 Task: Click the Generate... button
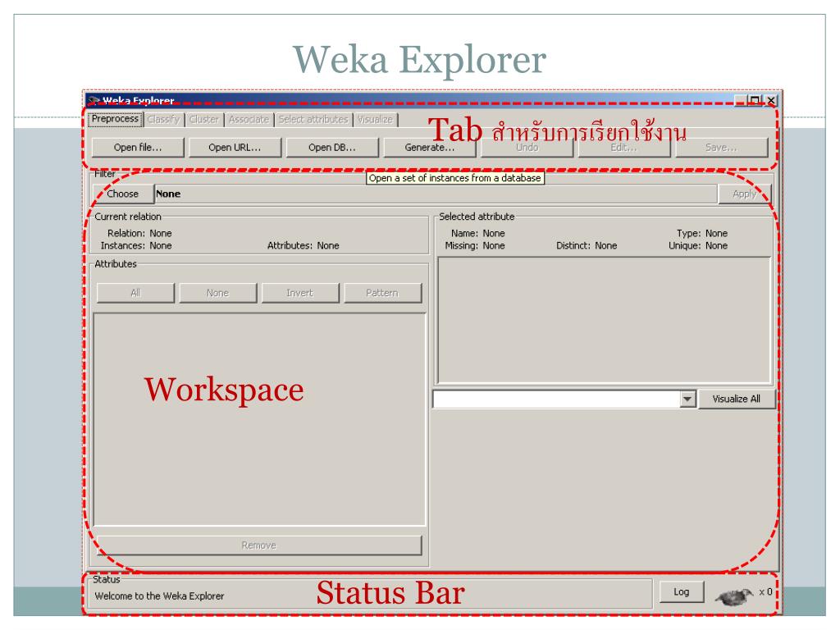point(430,148)
